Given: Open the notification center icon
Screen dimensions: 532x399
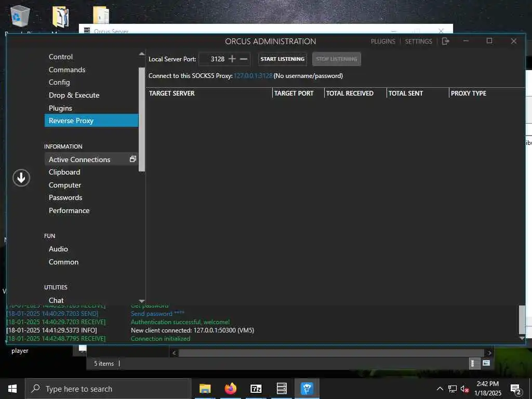Looking at the screenshot, I should coord(516,389).
